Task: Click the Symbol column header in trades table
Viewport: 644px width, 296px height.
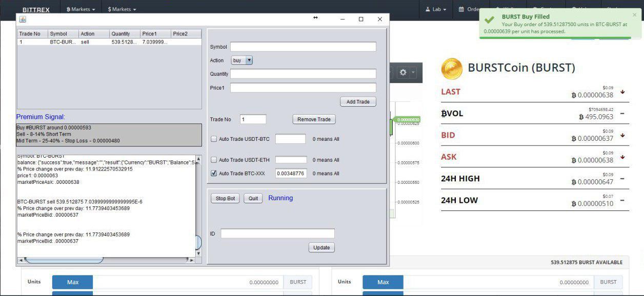Action: (x=63, y=34)
